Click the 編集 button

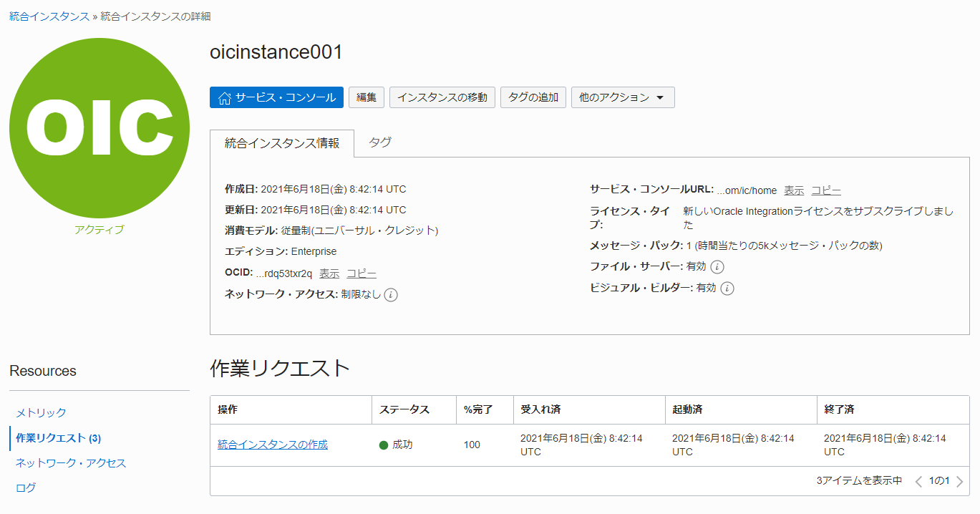[x=367, y=97]
